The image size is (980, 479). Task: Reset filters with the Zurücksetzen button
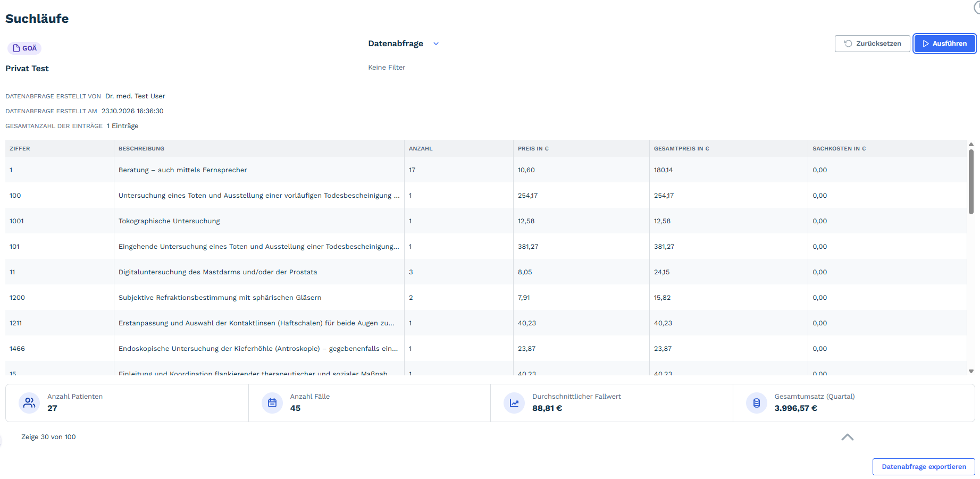tap(873, 44)
